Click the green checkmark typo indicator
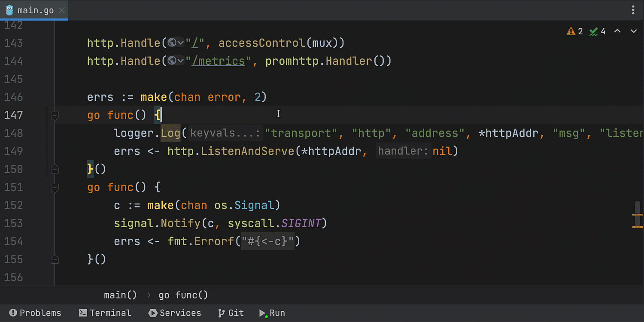 [x=598, y=31]
